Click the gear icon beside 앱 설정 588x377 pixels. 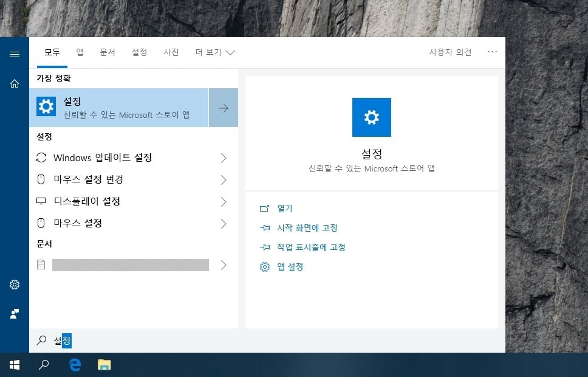(x=265, y=266)
